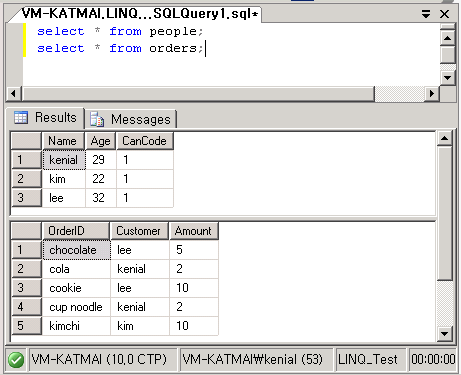The image size is (461, 375).
Task: Select row 2 header in people grid
Action: tap(26, 179)
